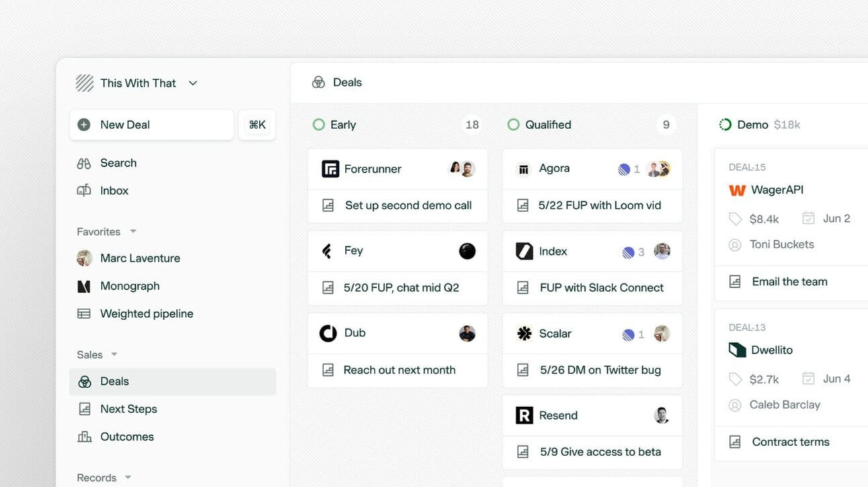Select Deals in the Sales section

pos(173,381)
